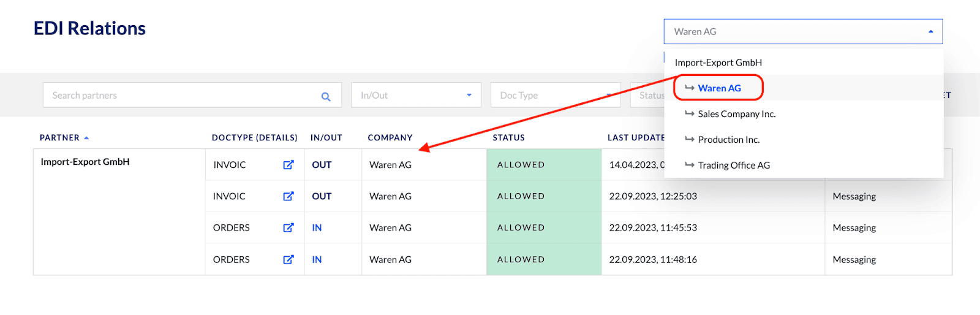
Task: Open details icon for first ORDERS row
Action: [x=288, y=228]
